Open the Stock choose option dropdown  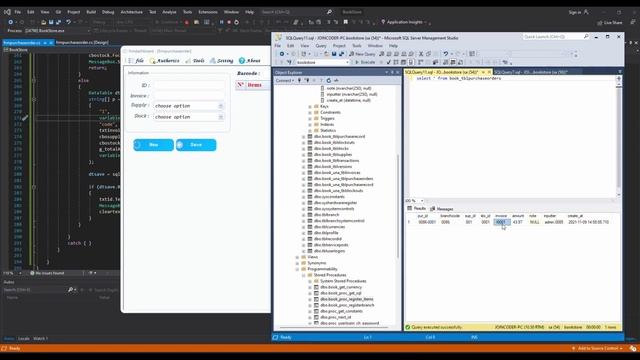(221, 117)
